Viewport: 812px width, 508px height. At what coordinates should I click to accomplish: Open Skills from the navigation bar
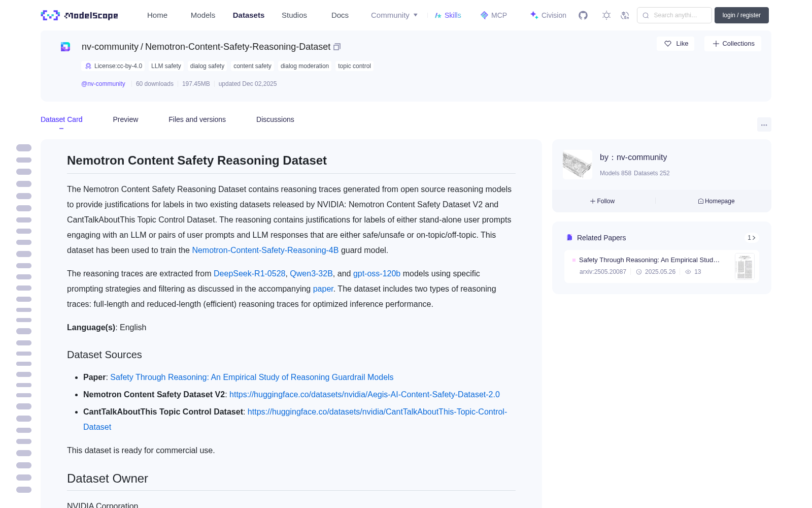click(448, 15)
